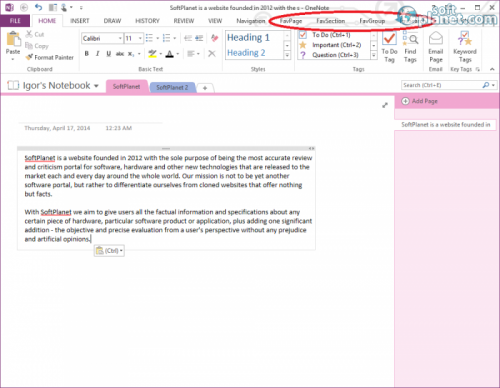Image resolution: width=500 pixels, height=388 pixels.
Task: Open font color dropdown arrow
Action: (x=178, y=54)
